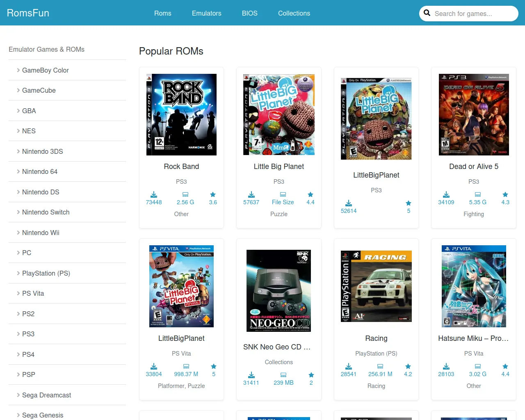This screenshot has width=525, height=420.
Task: Click the magnifier search icon in header
Action: [427, 13]
